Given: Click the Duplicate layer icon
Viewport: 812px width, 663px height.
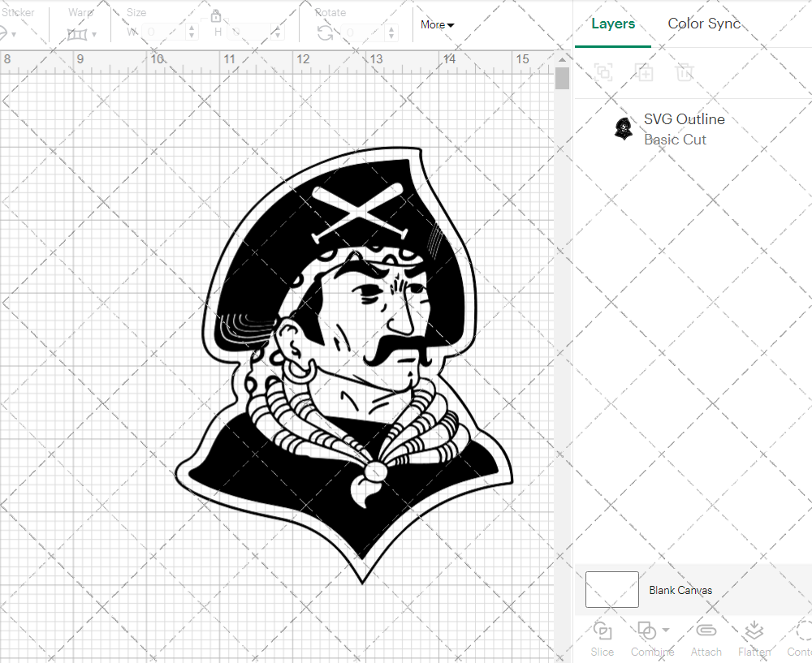Looking at the screenshot, I should 644,71.
